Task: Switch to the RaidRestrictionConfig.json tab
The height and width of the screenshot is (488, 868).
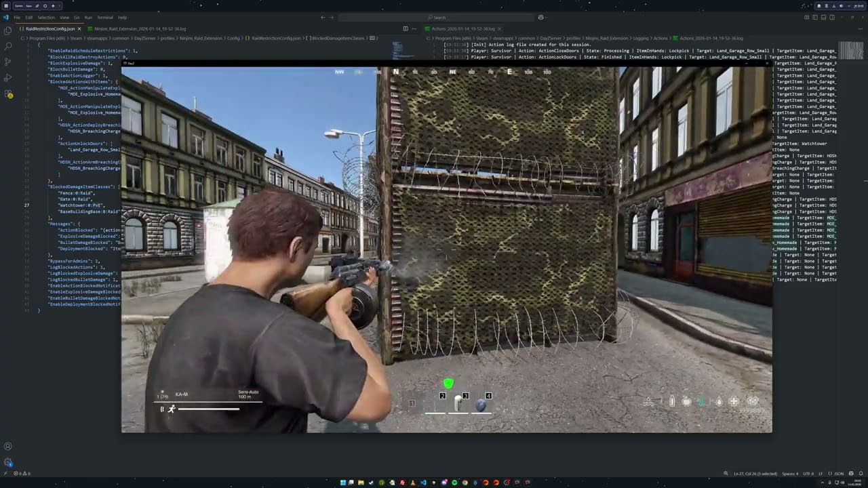Action: 50,28
